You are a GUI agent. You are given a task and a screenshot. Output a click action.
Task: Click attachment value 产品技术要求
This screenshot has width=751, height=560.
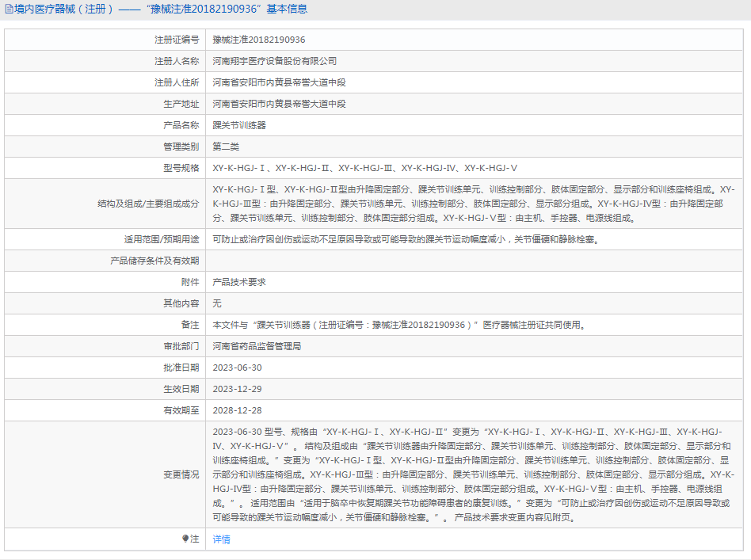(238, 281)
